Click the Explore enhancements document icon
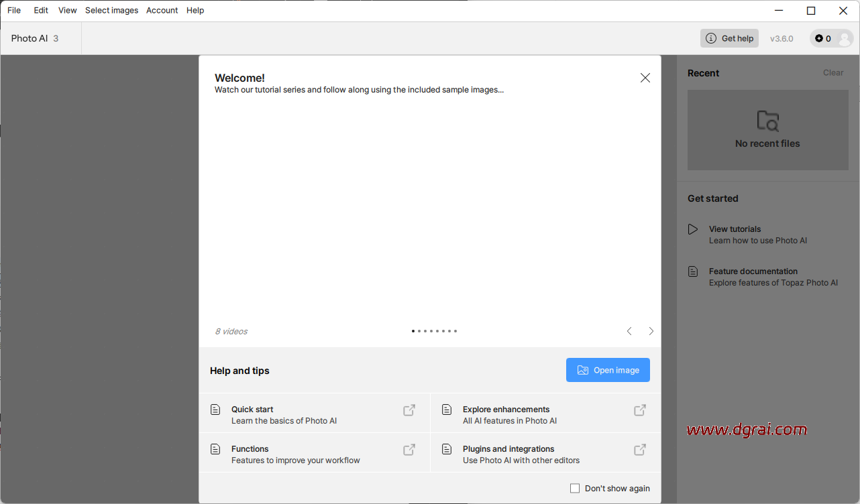 click(446, 409)
